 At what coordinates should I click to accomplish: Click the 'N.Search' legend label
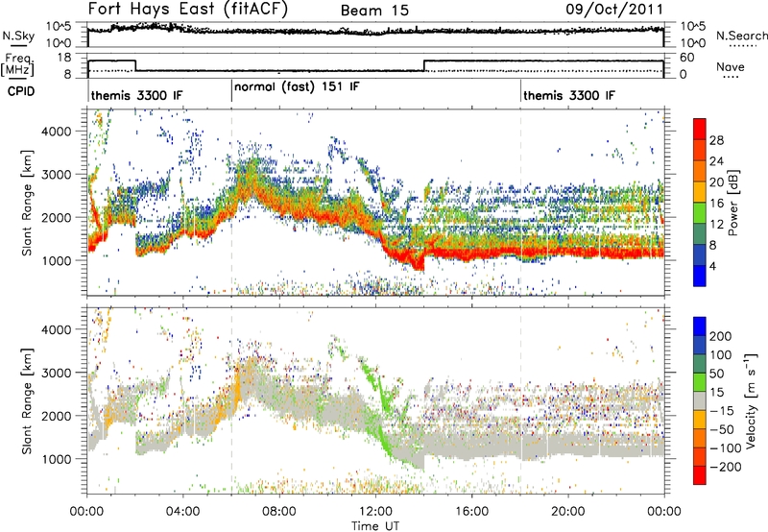coord(741,36)
